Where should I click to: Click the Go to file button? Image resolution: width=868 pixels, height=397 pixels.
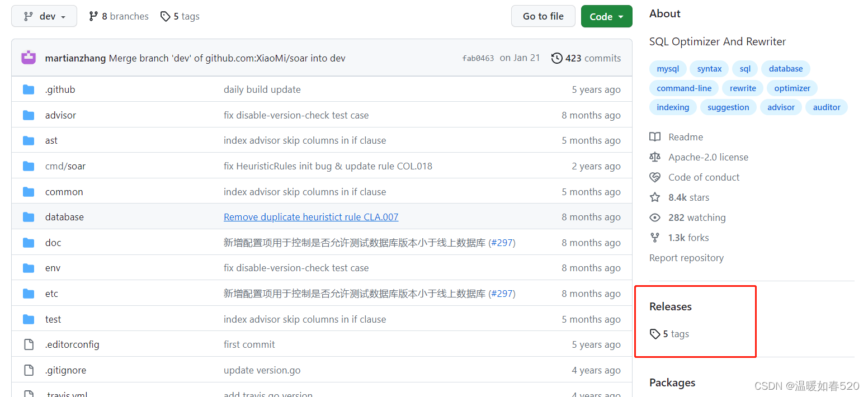click(543, 16)
